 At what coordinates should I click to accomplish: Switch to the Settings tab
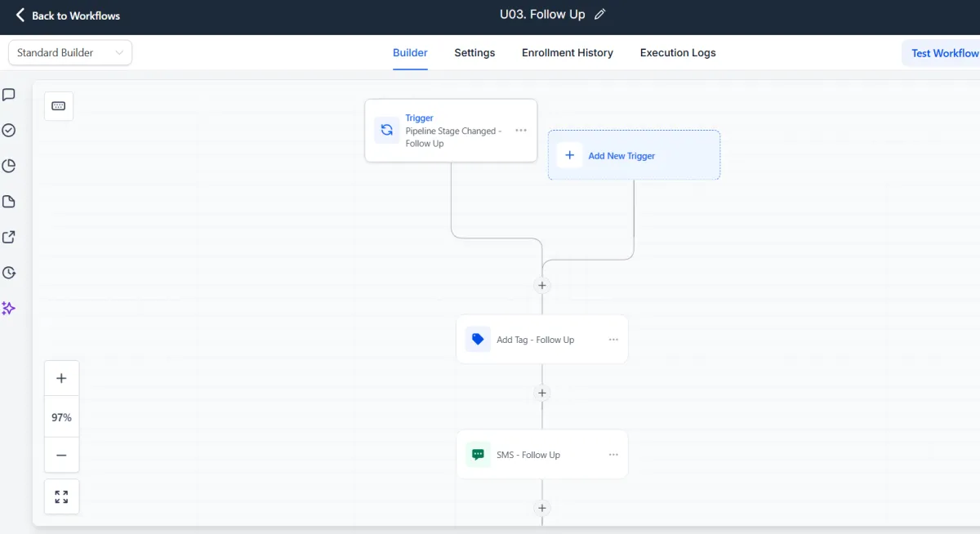(474, 53)
